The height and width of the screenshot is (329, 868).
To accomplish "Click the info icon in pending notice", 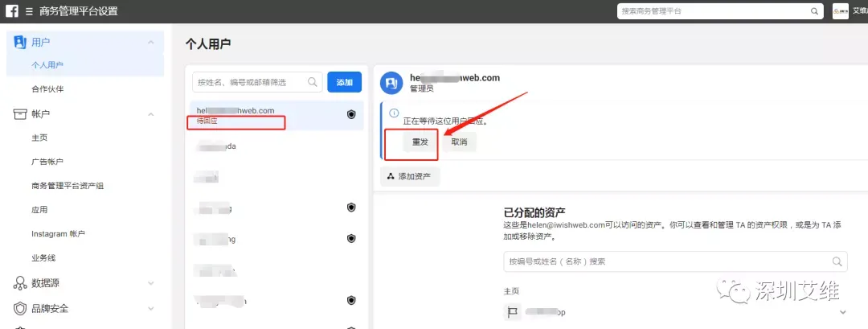I will [x=394, y=113].
